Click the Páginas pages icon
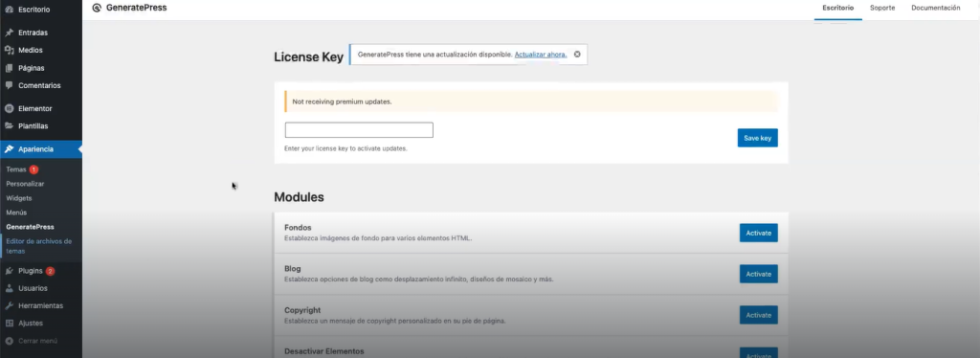 click(10, 68)
